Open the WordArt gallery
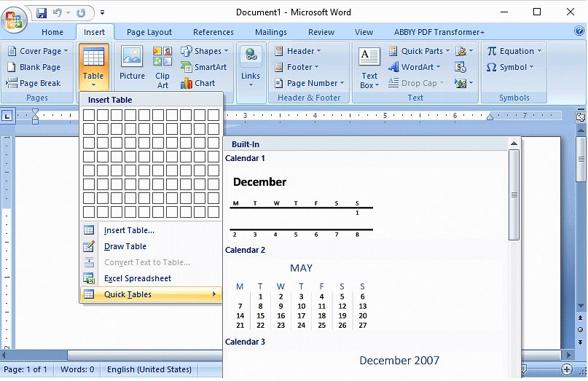 coord(415,67)
